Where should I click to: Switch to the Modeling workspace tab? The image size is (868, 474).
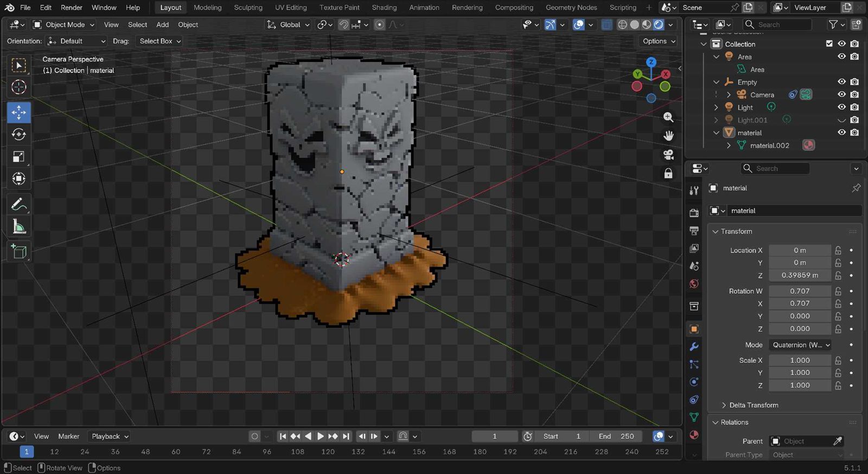pos(208,8)
